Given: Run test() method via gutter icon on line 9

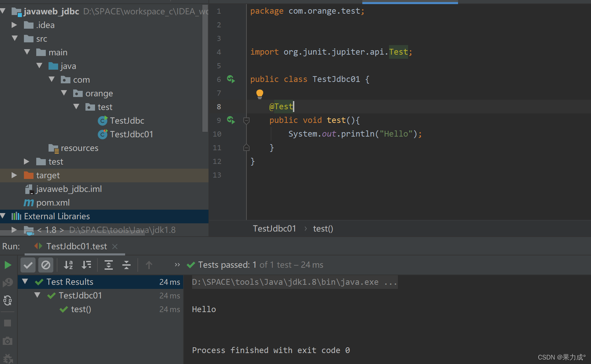Looking at the screenshot, I should tap(231, 120).
